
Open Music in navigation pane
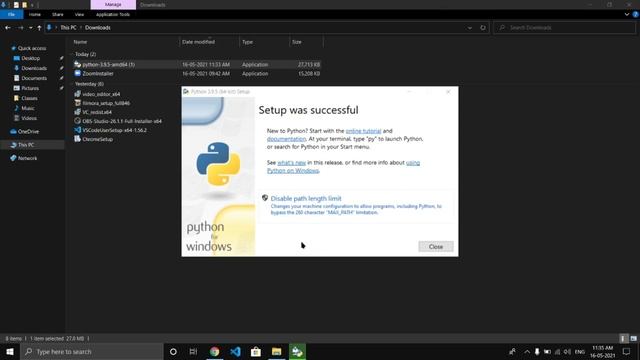pos(28,108)
